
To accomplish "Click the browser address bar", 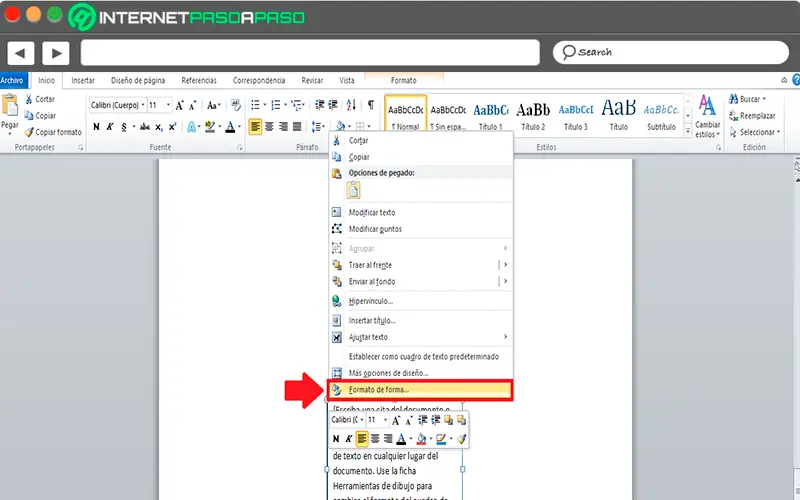I will [x=310, y=53].
